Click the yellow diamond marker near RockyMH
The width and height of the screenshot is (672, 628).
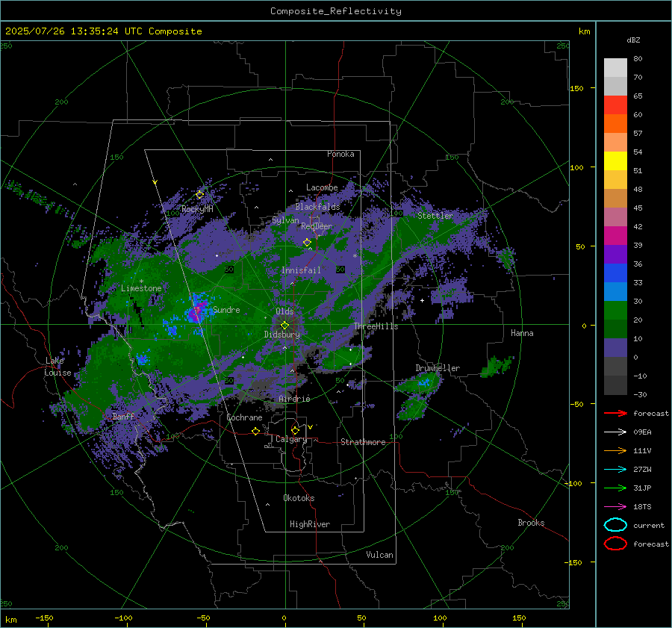click(x=199, y=195)
